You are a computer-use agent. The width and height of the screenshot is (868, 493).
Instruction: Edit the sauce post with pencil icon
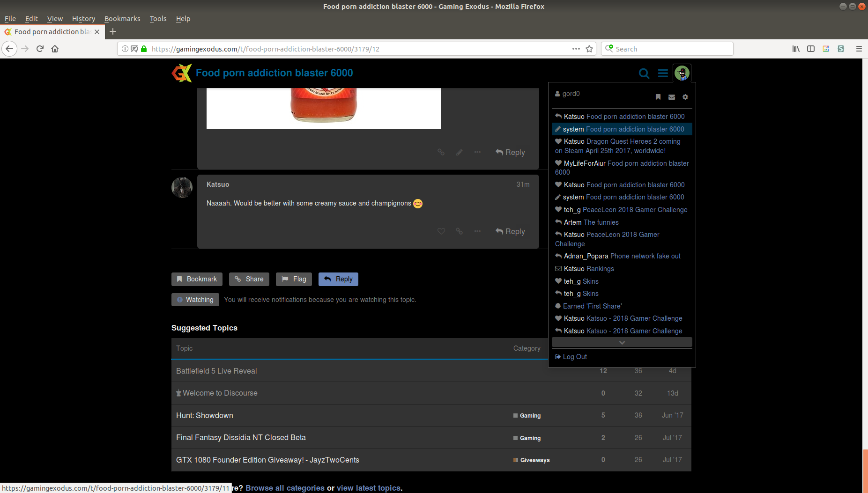pos(460,152)
